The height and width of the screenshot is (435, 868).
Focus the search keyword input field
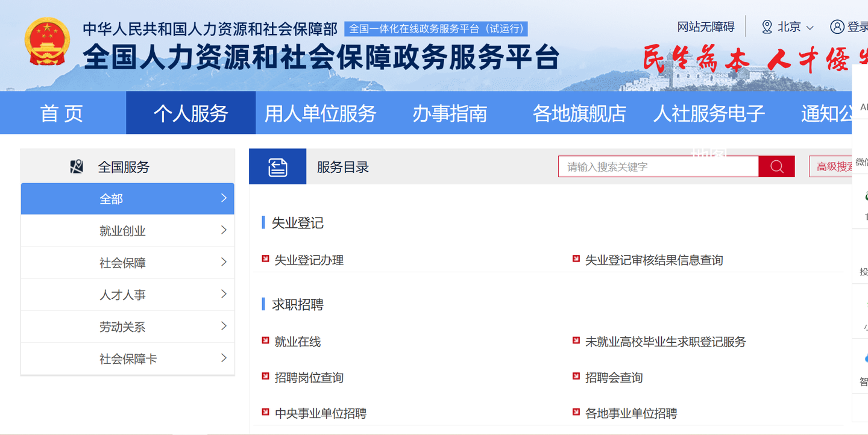(x=658, y=167)
